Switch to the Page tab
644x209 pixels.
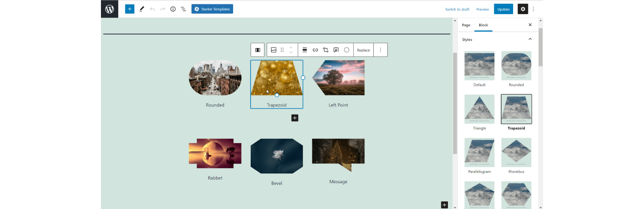(466, 25)
